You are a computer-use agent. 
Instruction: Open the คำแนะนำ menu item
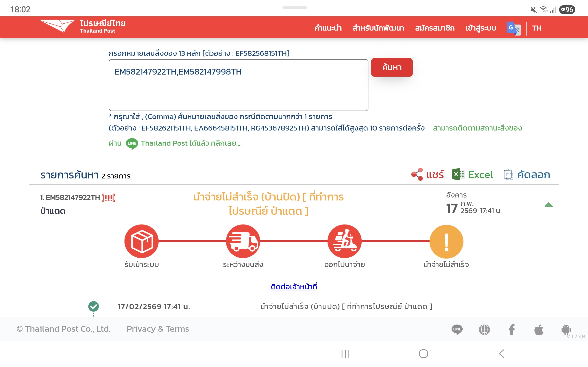[x=328, y=28]
